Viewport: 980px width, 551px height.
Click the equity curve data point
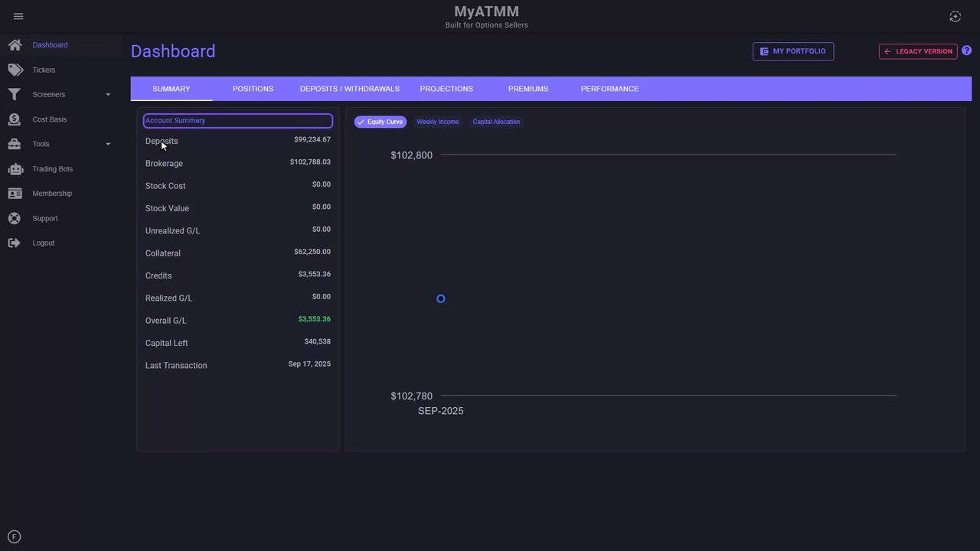click(440, 298)
